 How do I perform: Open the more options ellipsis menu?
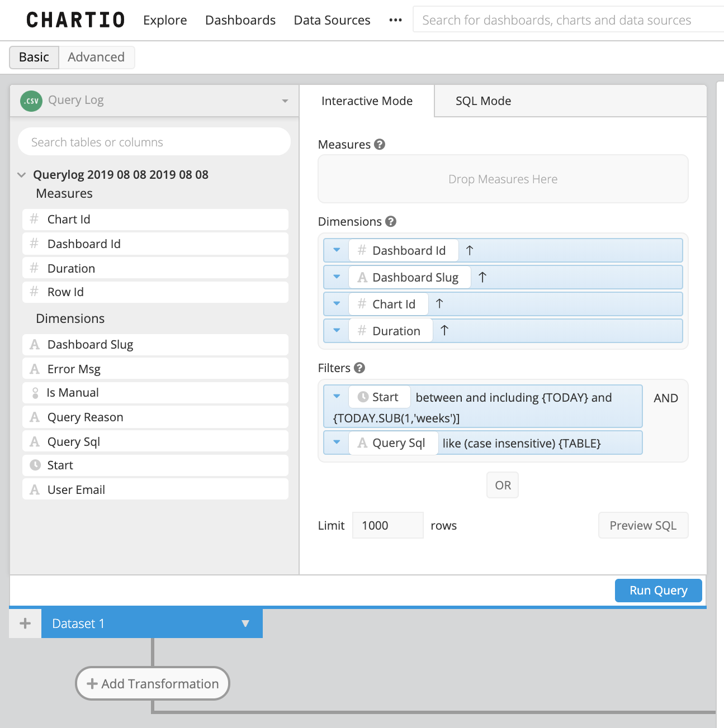pyautogui.click(x=395, y=20)
